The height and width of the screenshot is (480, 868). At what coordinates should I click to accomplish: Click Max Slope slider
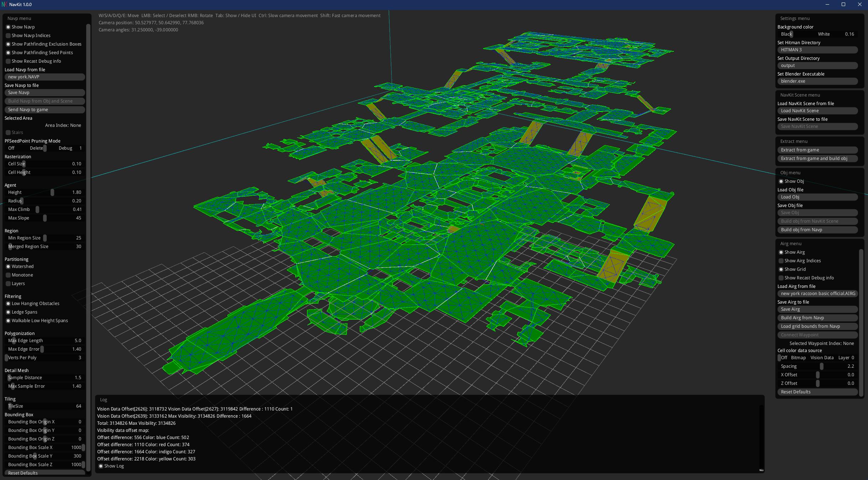(x=45, y=218)
